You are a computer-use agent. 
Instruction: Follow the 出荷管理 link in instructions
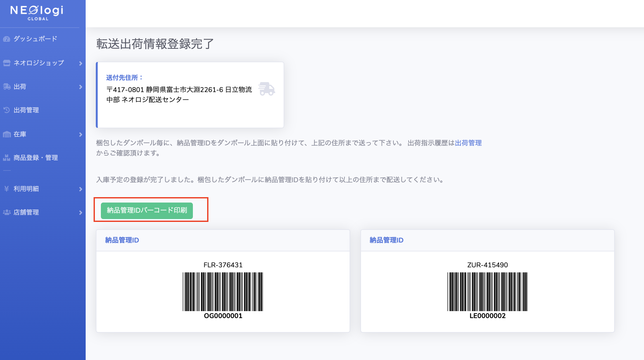pos(468,143)
